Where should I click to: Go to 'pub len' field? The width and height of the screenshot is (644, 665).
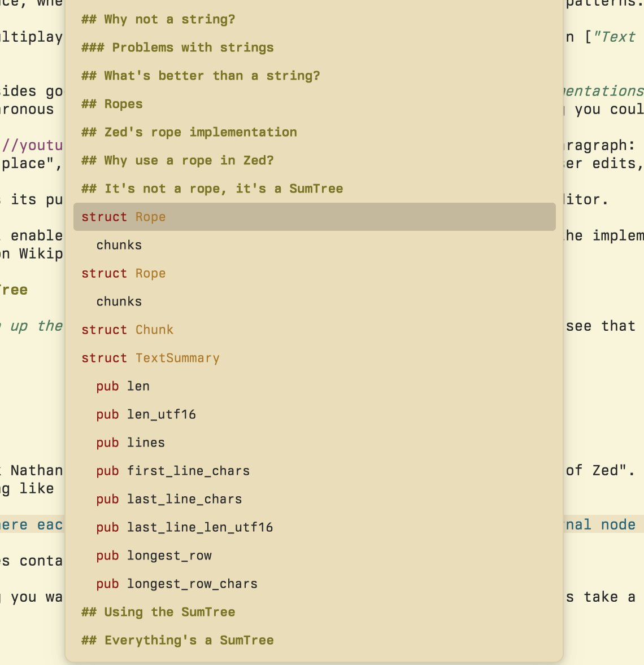pyautogui.click(x=314, y=386)
